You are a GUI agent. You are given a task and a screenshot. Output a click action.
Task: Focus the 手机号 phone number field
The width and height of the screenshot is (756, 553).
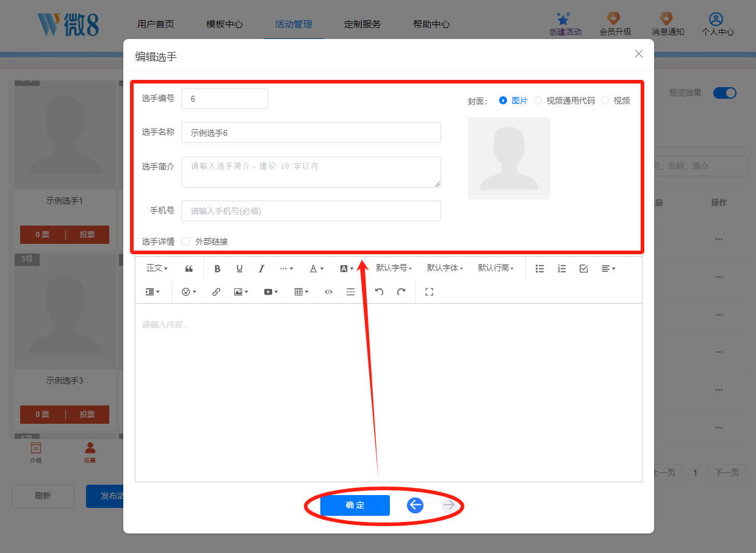311,211
